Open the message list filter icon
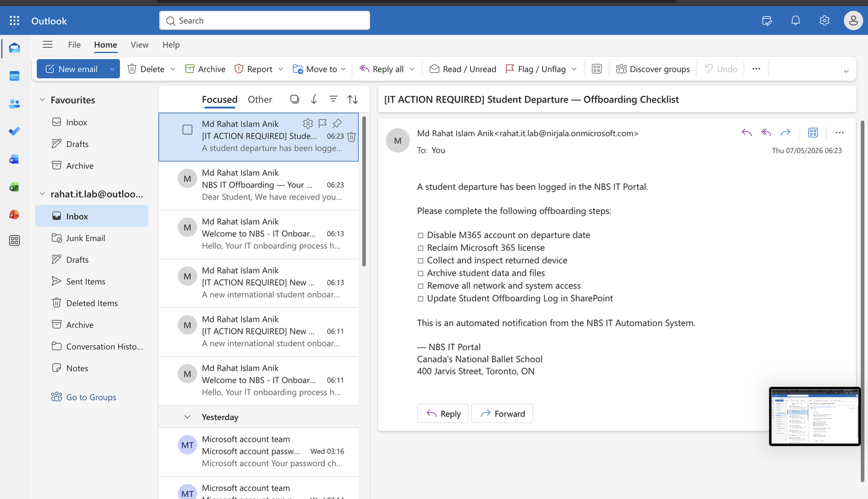Viewport: 868px width, 499px height. [x=333, y=99]
